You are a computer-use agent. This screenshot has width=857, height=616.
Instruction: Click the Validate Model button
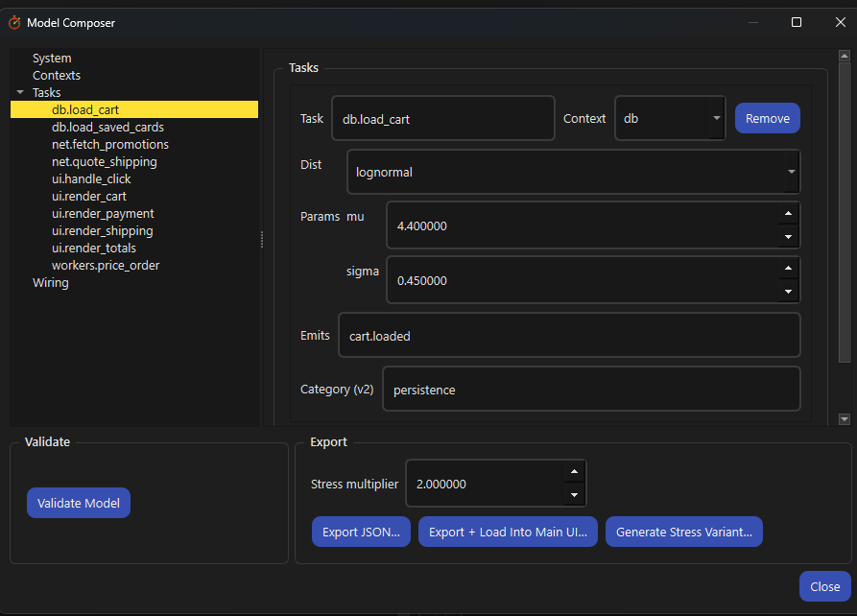(79, 503)
